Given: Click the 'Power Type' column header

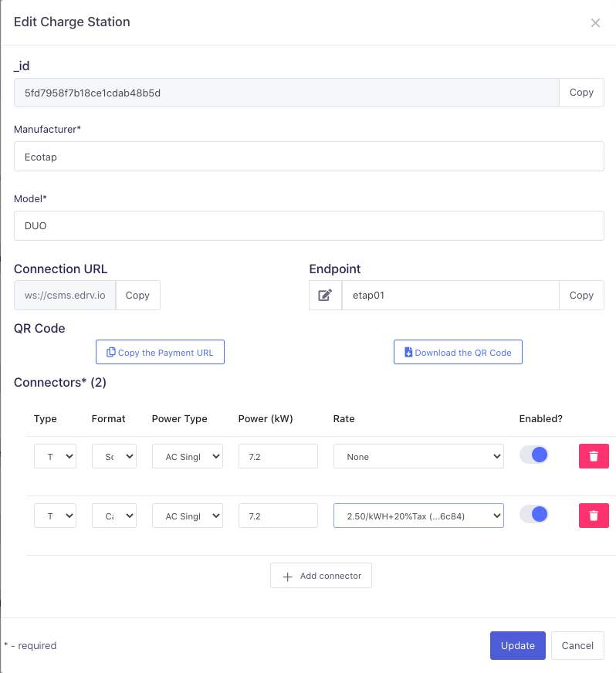Looking at the screenshot, I should (x=179, y=418).
